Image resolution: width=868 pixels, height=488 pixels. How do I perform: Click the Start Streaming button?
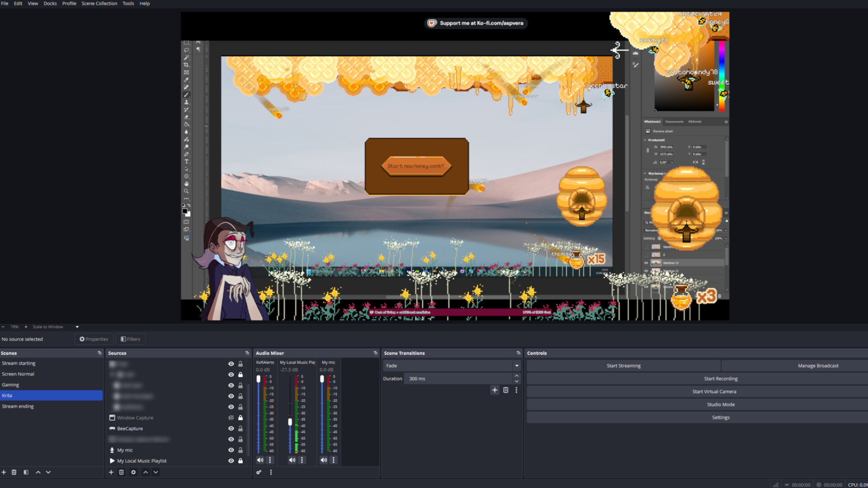pos(623,366)
